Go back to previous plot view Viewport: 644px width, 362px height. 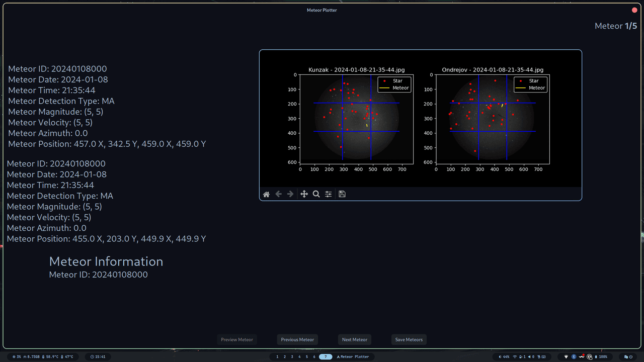(278, 194)
